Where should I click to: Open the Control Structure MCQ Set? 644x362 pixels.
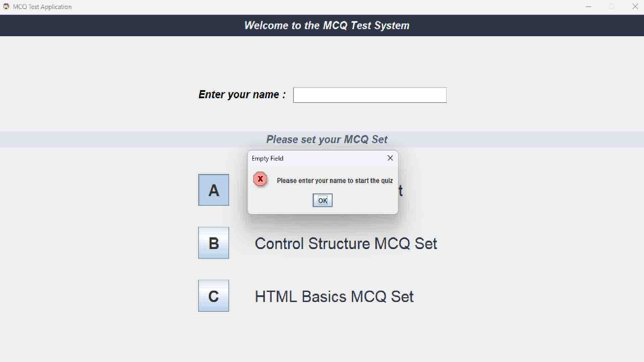pos(346,244)
